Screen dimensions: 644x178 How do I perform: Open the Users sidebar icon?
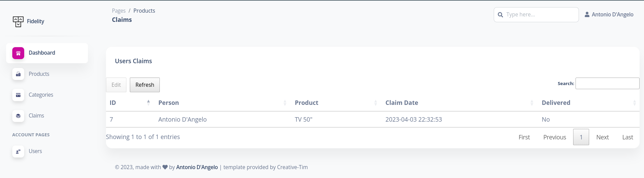pos(18,151)
